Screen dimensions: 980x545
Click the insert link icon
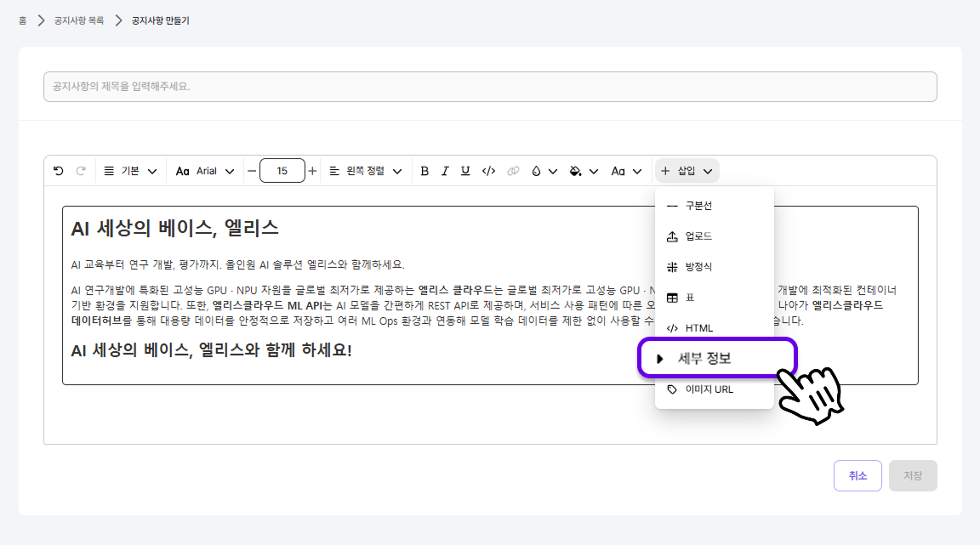[513, 171]
